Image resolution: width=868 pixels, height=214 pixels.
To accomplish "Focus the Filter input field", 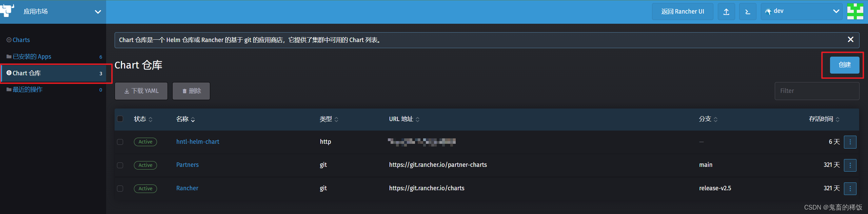I will (x=817, y=91).
